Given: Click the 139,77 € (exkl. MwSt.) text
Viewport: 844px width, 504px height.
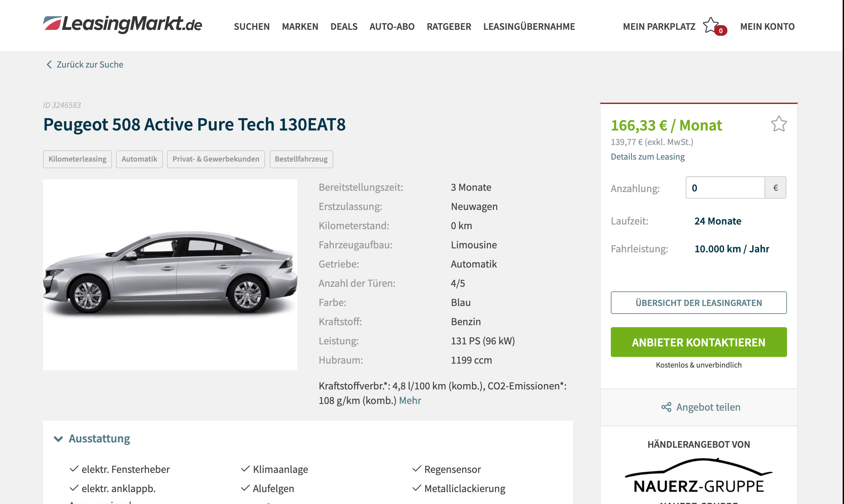Looking at the screenshot, I should tap(652, 142).
